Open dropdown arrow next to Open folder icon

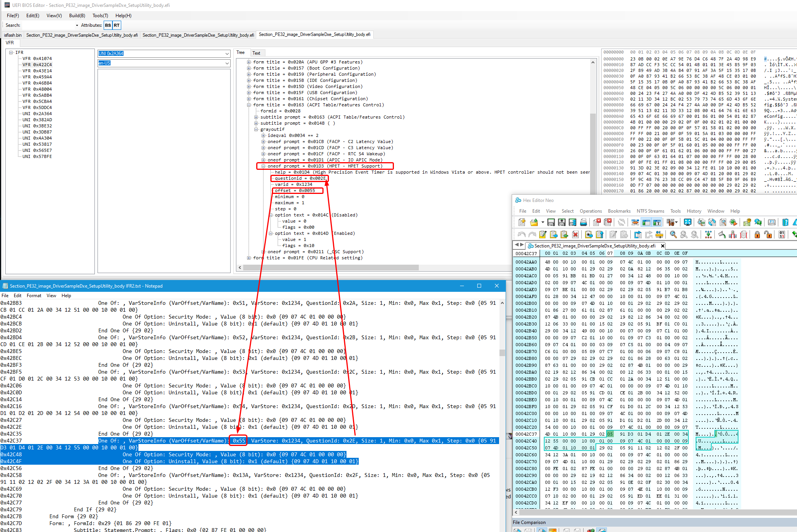pos(542,222)
